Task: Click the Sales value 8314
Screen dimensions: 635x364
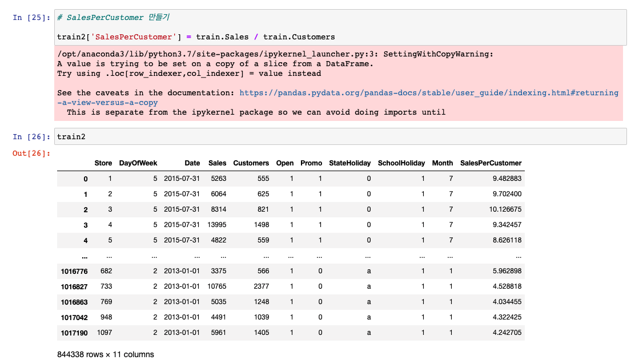Action: point(219,209)
